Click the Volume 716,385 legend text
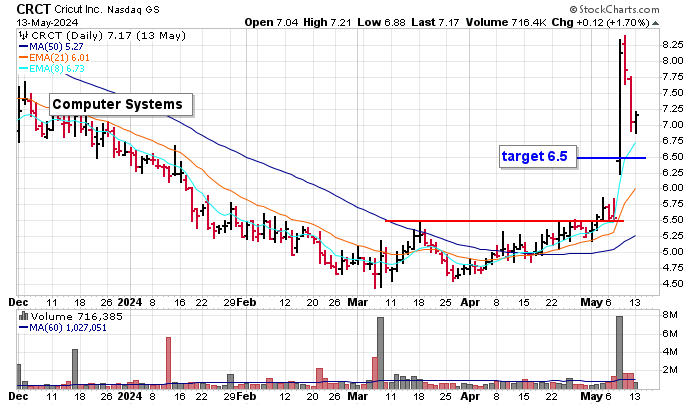The image size is (700, 405). point(76,317)
